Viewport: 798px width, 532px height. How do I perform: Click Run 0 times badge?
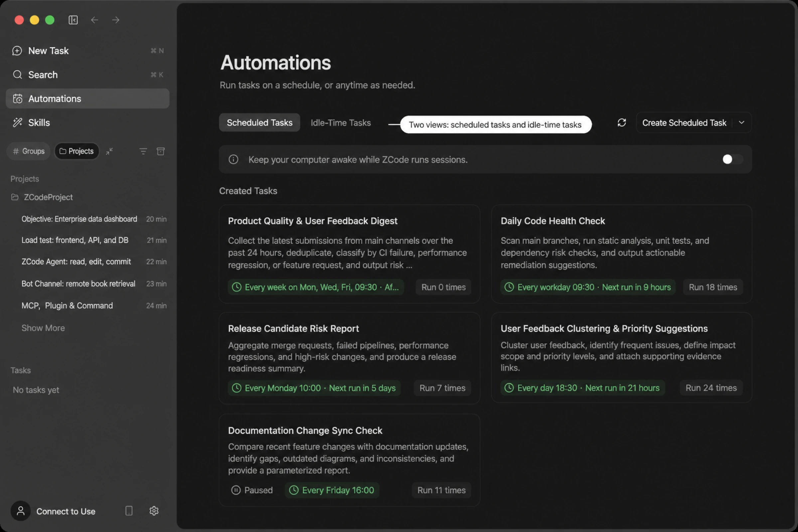(x=444, y=287)
